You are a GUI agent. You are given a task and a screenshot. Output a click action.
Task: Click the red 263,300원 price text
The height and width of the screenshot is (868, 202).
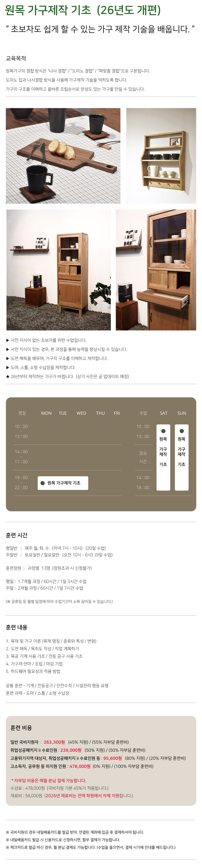pos(54,742)
